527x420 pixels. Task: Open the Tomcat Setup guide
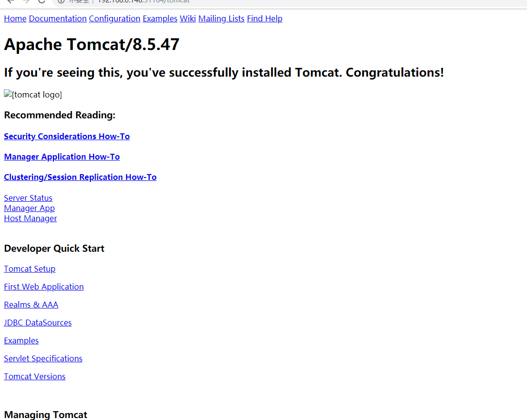coord(30,269)
